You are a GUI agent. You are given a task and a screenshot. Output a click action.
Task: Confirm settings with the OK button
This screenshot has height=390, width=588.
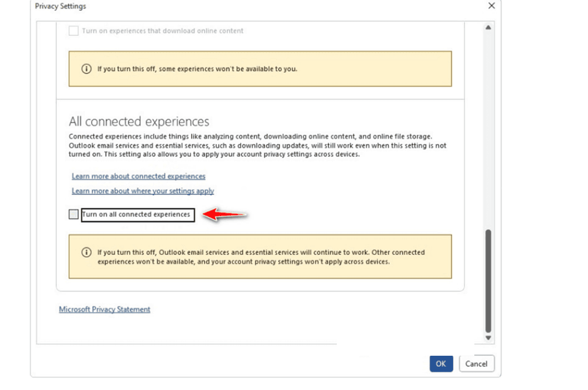pos(441,364)
